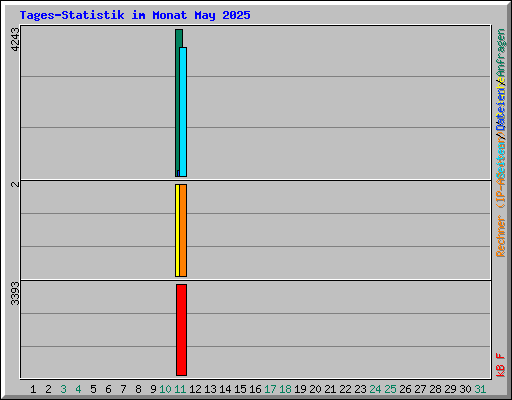Click the cyan Seiten bar for day 11
The width and height of the screenshot is (512, 400).
[x=183, y=112]
